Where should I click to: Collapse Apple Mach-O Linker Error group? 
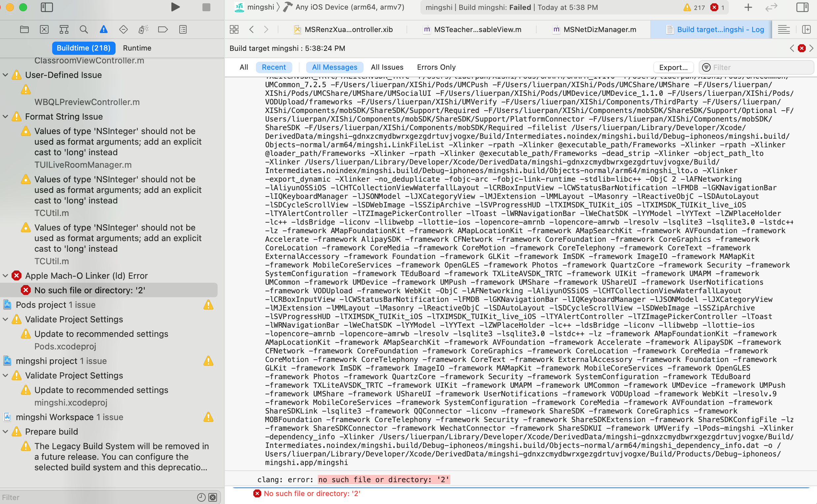pos(5,275)
